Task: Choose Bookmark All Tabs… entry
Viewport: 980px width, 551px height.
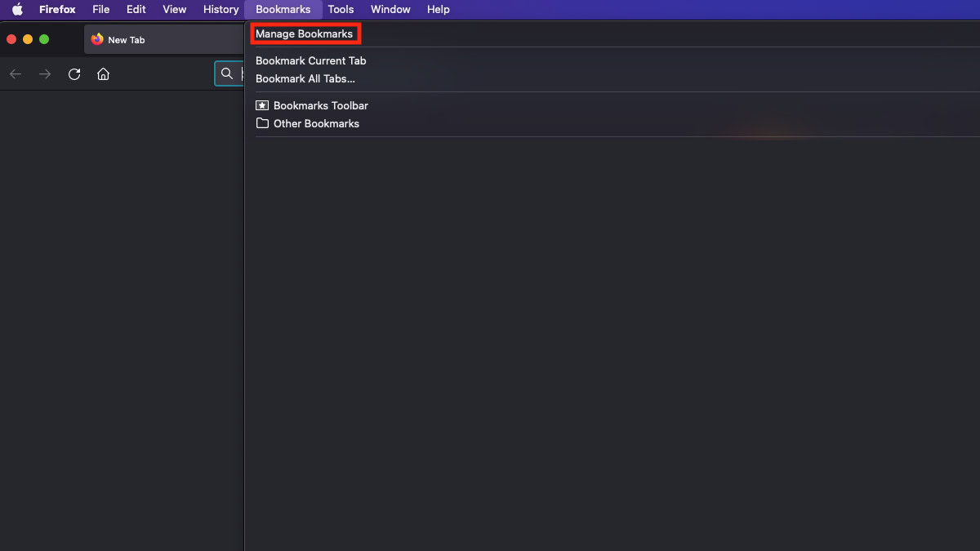Action: [x=305, y=78]
